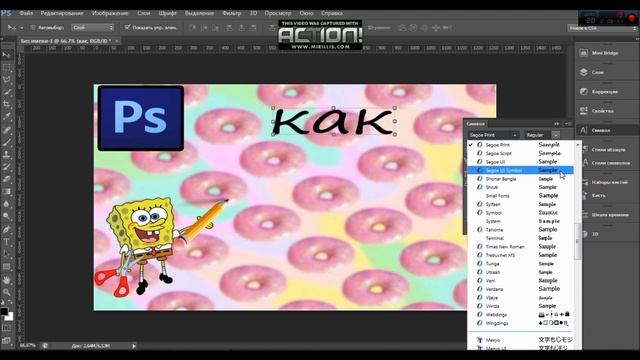The width and height of the screenshot is (640, 360).
Task: Click the font list scroll-up arrow
Action: click(x=577, y=145)
